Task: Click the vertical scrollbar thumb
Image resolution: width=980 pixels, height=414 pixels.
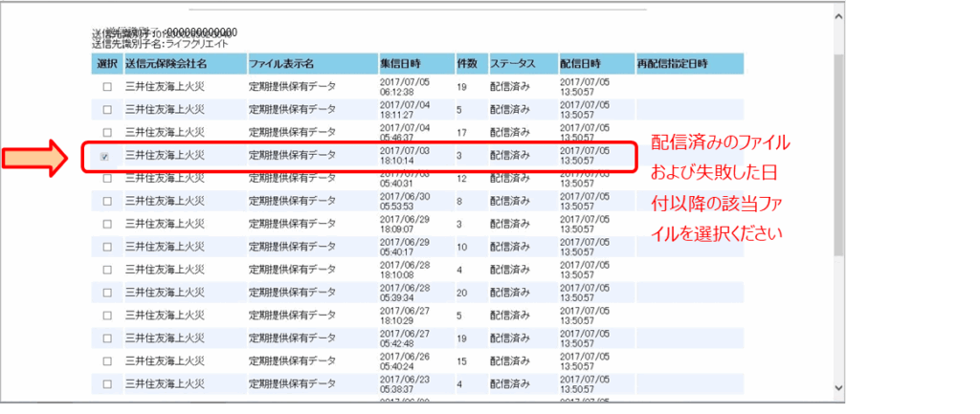Action: (838, 153)
